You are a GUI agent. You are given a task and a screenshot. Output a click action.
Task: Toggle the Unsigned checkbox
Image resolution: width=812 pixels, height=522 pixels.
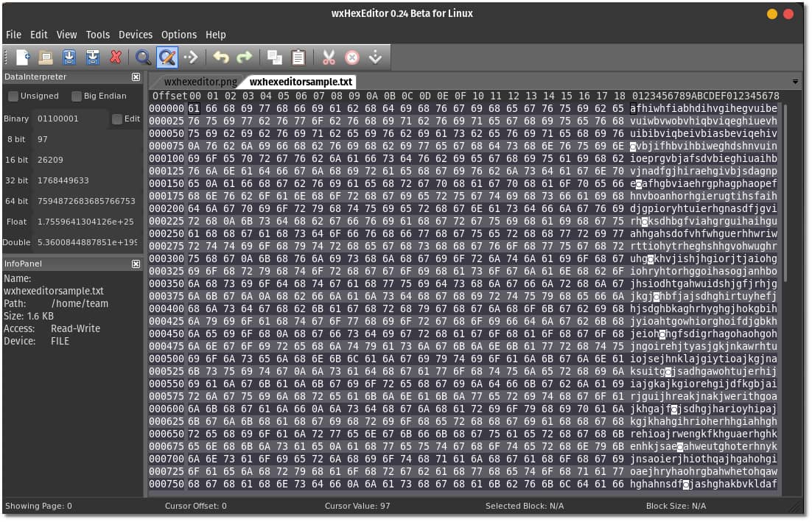point(13,96)
